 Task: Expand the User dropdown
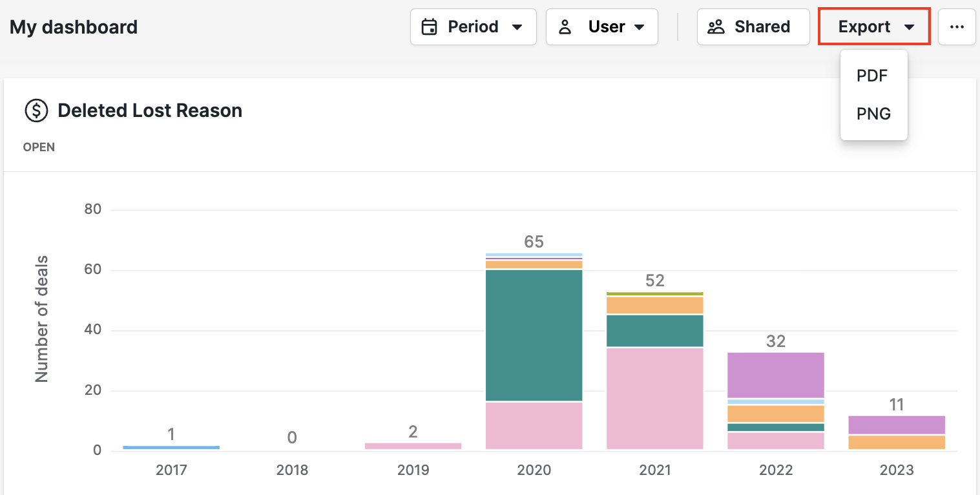(x=602, y=26)
